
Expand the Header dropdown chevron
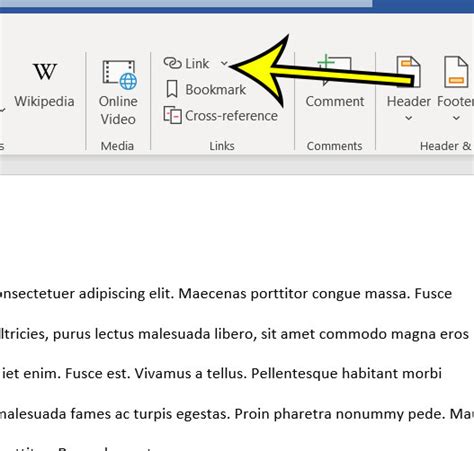(x=409, y=118)
